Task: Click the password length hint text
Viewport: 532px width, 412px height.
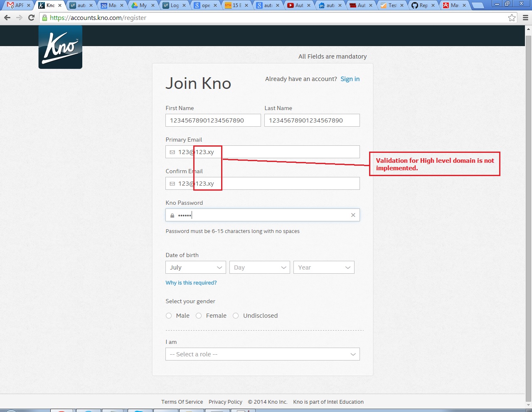Action: (233, 231)
